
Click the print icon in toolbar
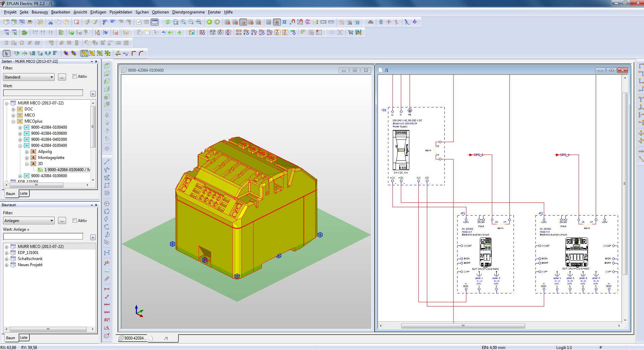[30, 22]
